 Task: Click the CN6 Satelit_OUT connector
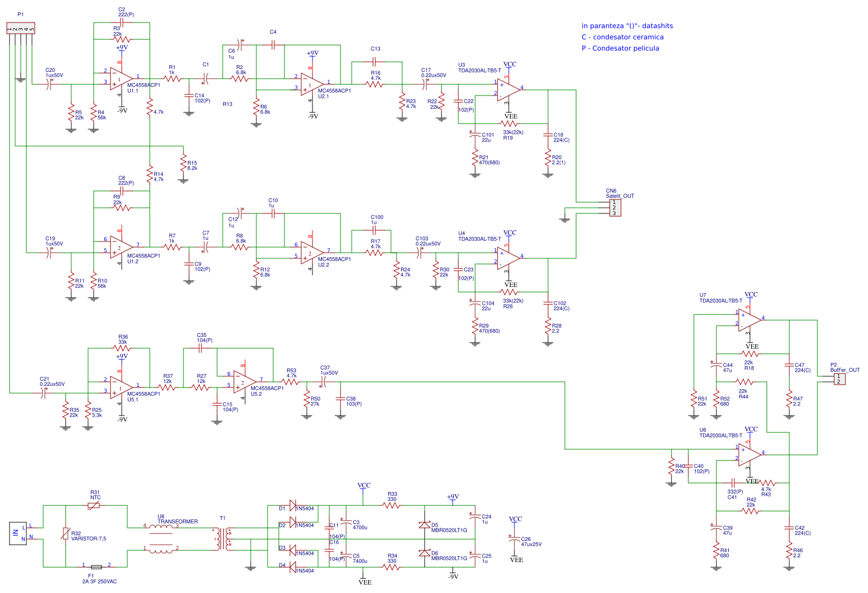tap(614, 207)
